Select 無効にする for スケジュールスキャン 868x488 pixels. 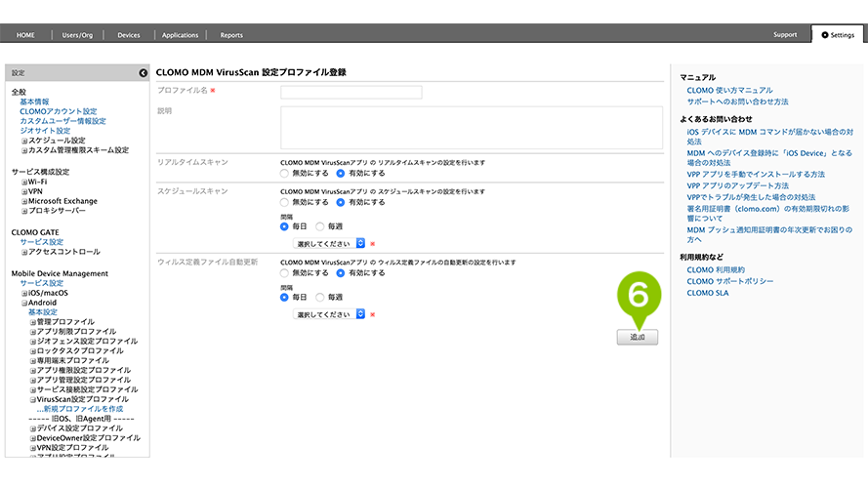point(284,202)
